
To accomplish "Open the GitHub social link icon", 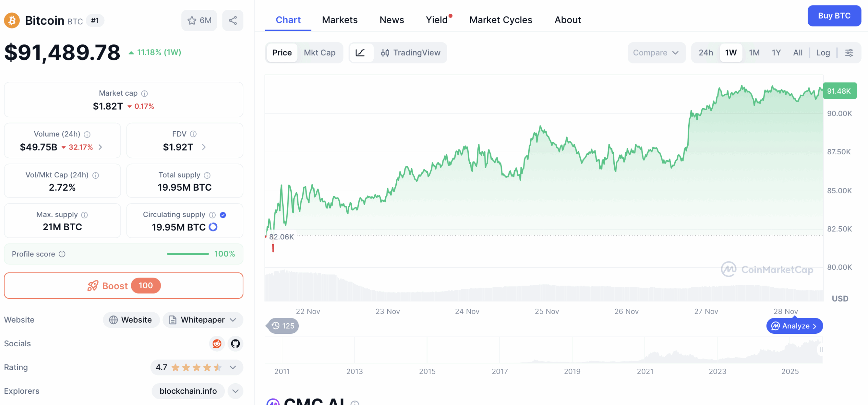I will tap(235, 343).
